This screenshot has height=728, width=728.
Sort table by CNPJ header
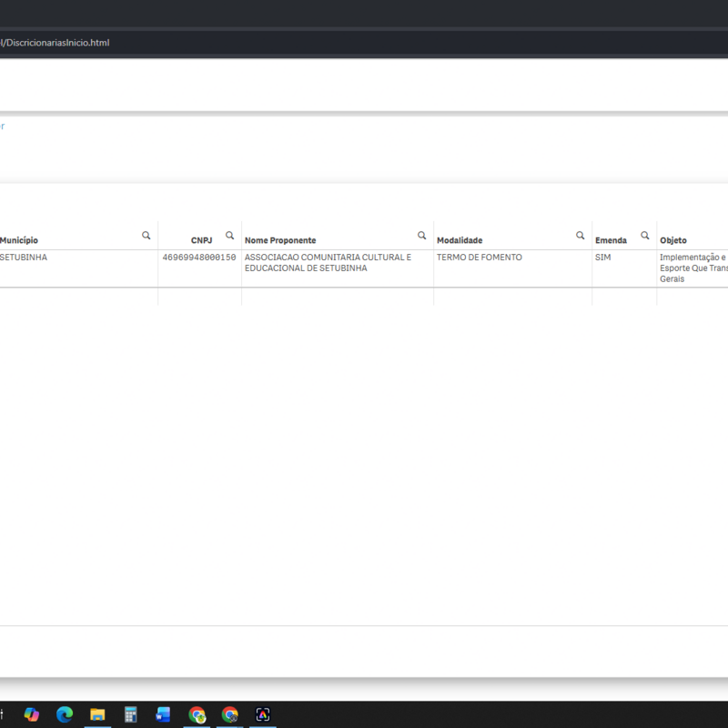[x=201, y=240]
